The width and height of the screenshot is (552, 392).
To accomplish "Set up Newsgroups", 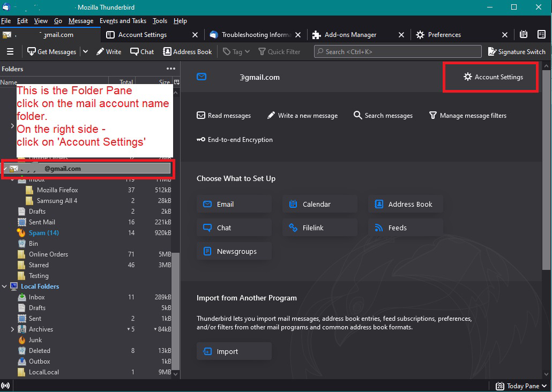I will pyautogui.click(x=234, y=251).
